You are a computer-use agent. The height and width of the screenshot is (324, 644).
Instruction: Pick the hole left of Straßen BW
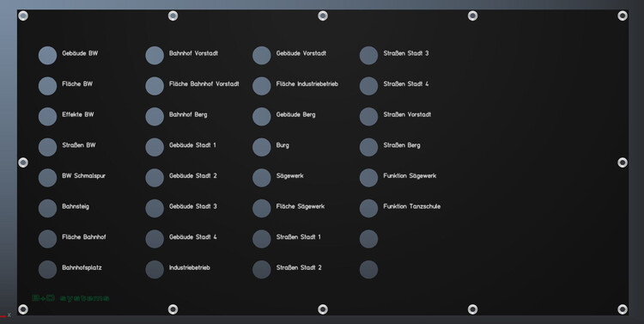(47, 147)
